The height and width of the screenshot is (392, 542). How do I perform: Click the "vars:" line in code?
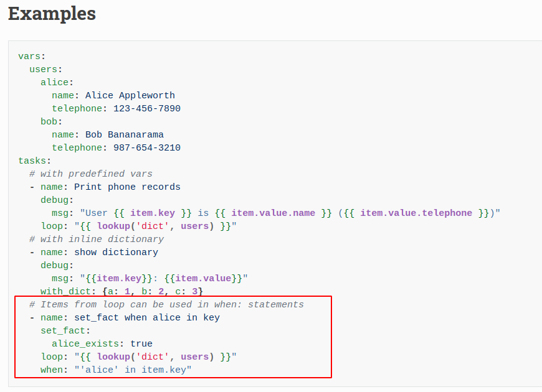click(32, 56)
